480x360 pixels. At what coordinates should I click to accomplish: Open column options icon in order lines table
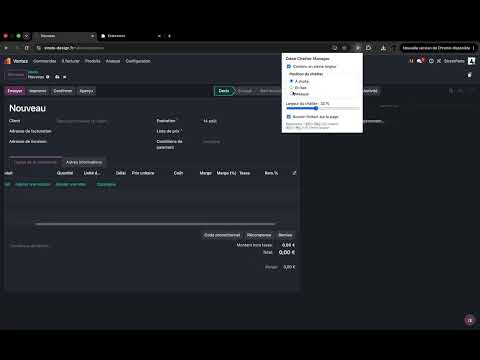(x=294, y=173)
